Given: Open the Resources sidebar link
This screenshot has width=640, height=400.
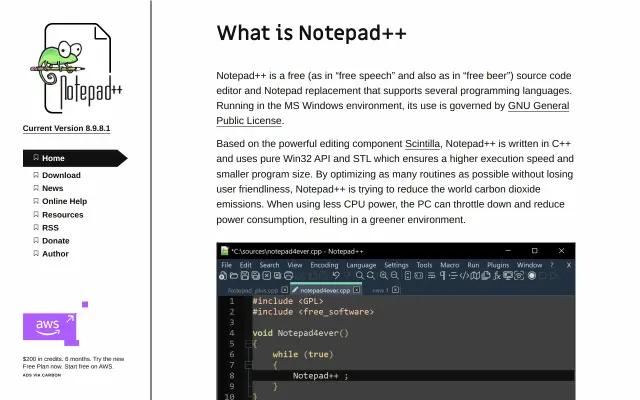Looking at the screenshot, I should point(62,215).
